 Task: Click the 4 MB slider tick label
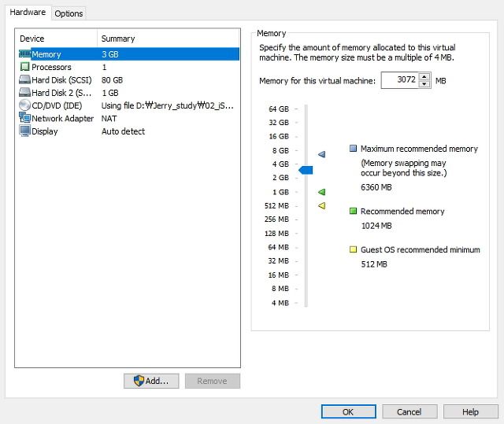280,303
